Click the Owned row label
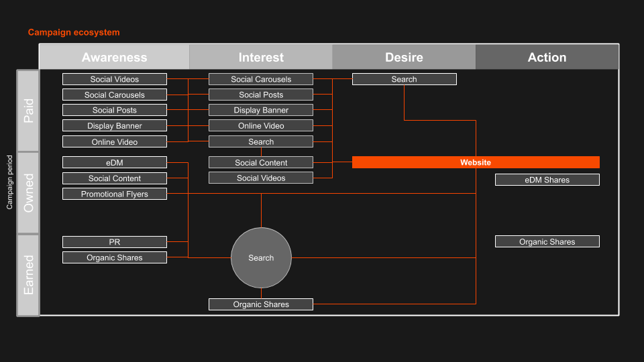The image size is (644, 362). (x=28, y=193)
